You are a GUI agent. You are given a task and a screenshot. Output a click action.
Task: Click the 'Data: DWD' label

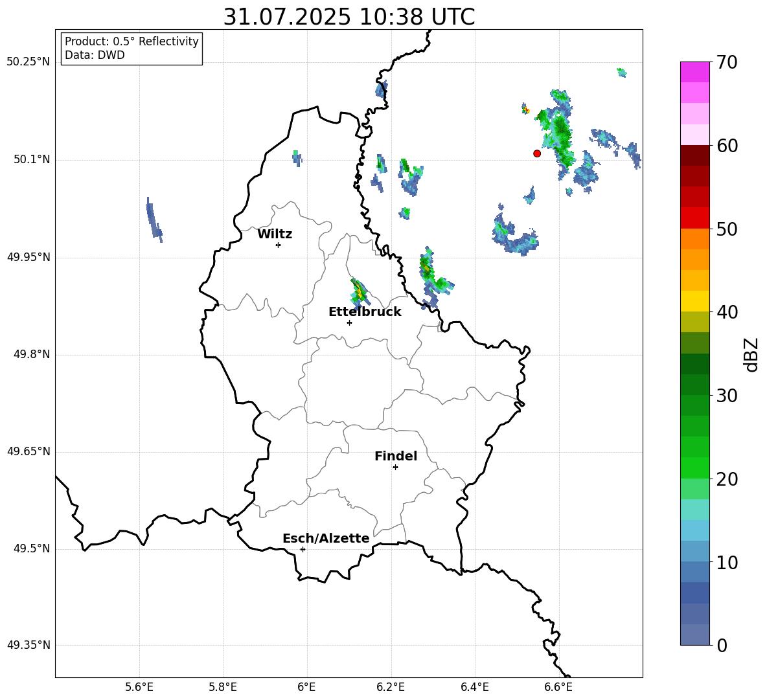pyautogui.click(x=95, y=55)
